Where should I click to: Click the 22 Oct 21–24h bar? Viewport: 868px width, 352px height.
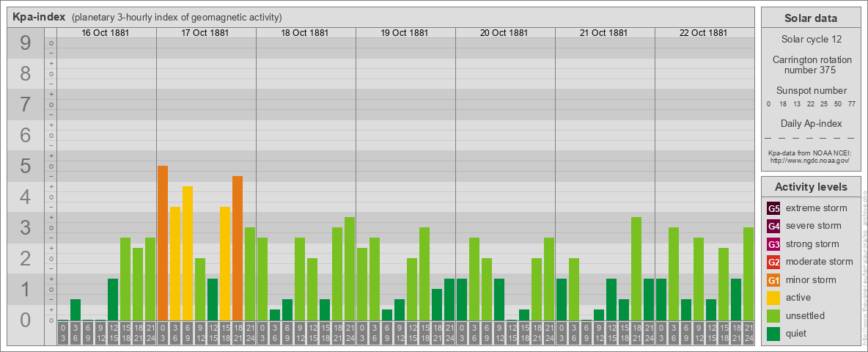(748, 274)
